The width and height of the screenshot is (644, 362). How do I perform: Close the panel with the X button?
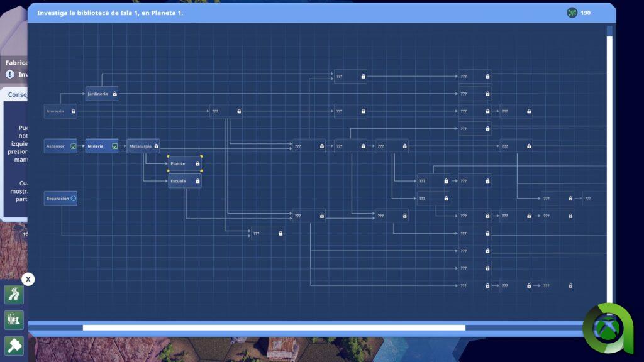point(28,279)
